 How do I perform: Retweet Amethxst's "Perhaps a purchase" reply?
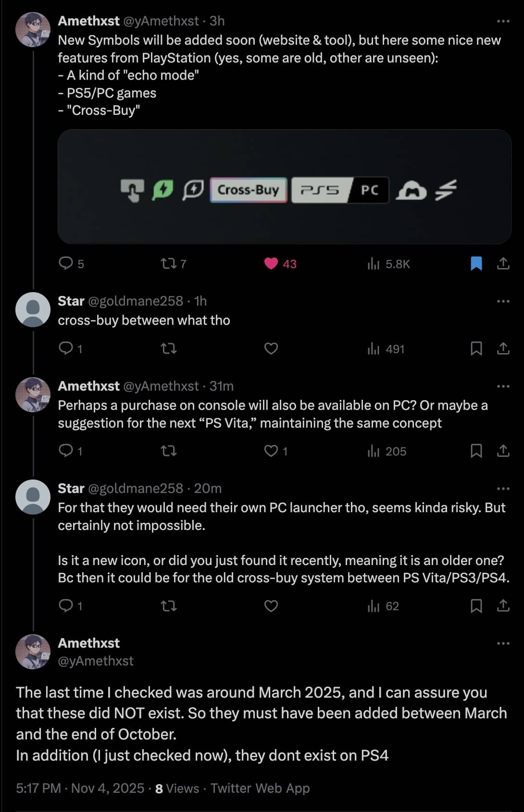[168, 451]
